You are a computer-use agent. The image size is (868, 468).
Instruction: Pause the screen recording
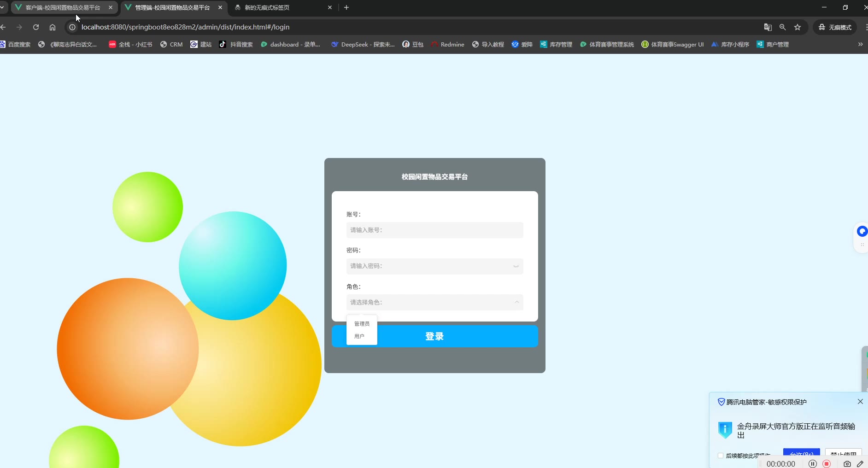(x=813, y=464)
